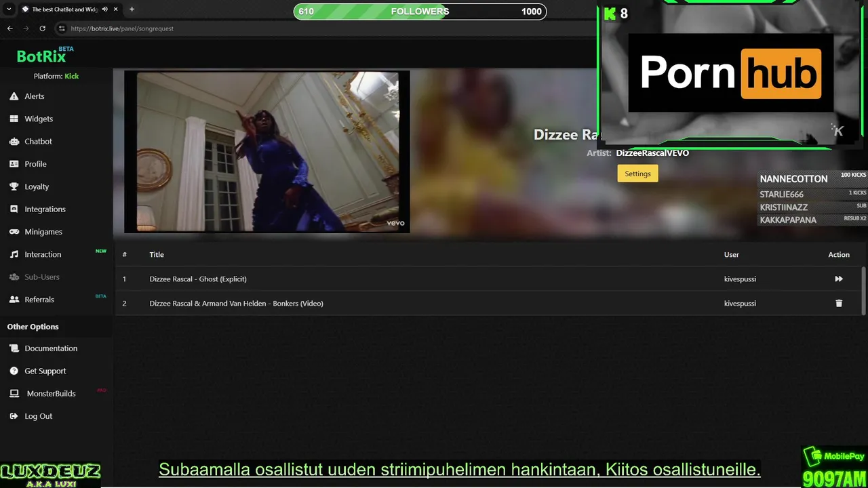Click the music video thumbnail player
The width and height of the screenshot is (868, 488).
coord(267,152)
